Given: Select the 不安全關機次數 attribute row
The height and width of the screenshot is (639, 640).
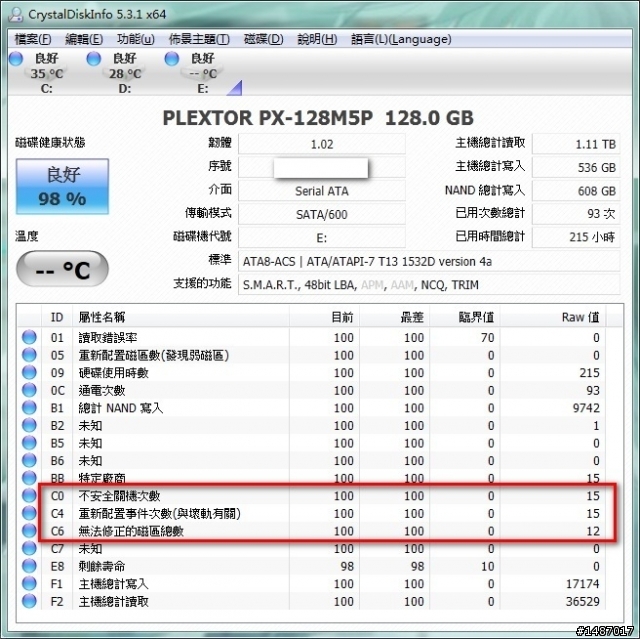Looking at the screenshot, I should coord(312,496).
